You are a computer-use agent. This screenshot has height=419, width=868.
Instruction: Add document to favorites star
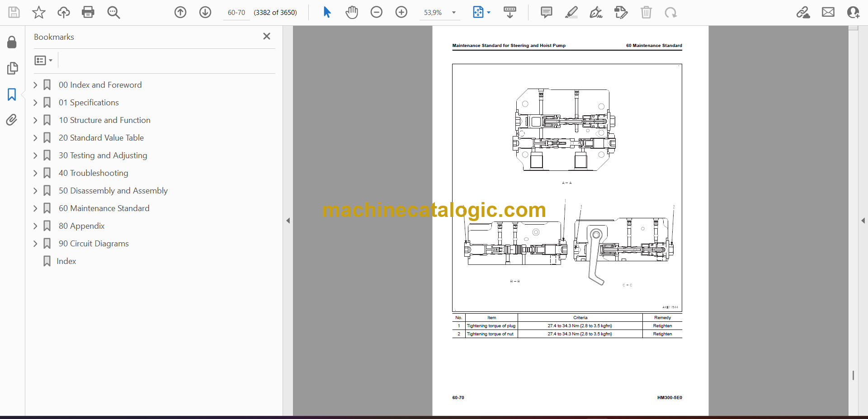tap(39, 12)
